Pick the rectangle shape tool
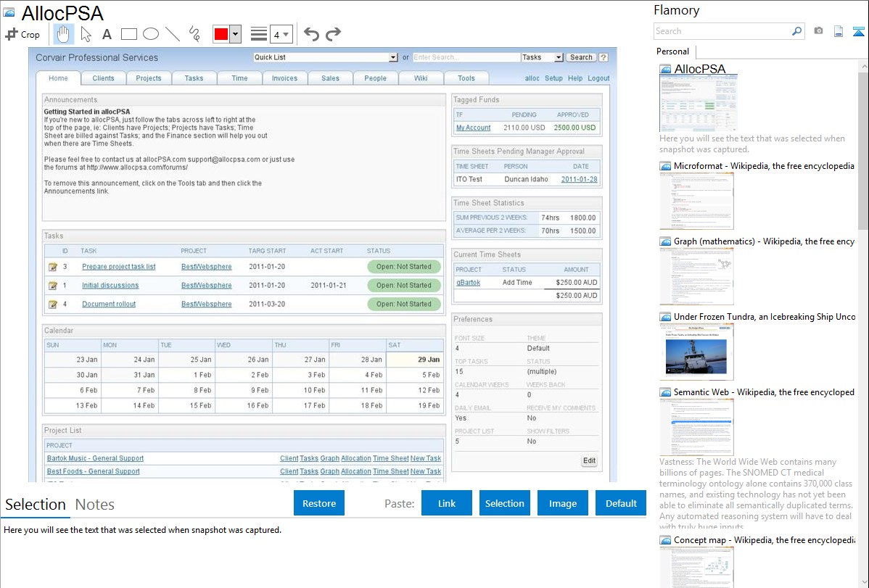Viewport: 869px width, 588px height. click(128, 34)
